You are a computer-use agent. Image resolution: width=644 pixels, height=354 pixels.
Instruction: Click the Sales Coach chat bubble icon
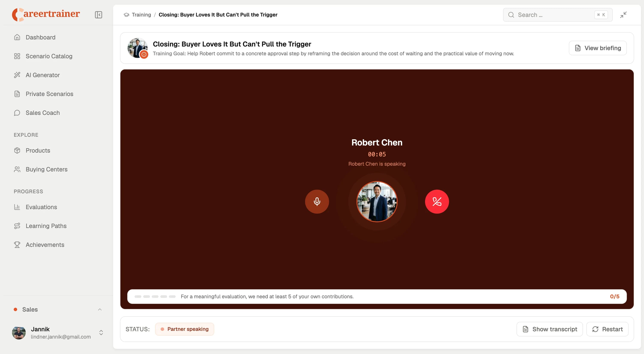click(17, 113)
